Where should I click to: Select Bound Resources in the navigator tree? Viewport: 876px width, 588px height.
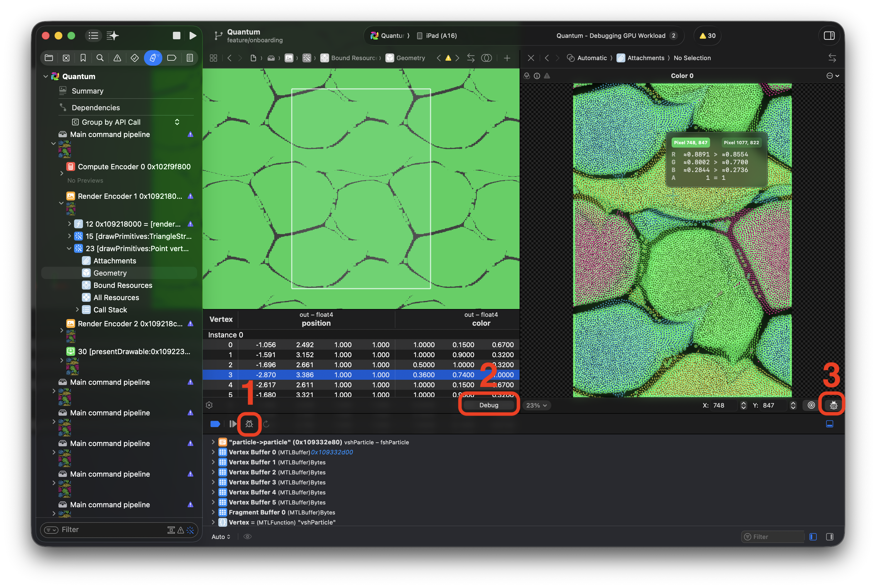[x=123, y=285]
